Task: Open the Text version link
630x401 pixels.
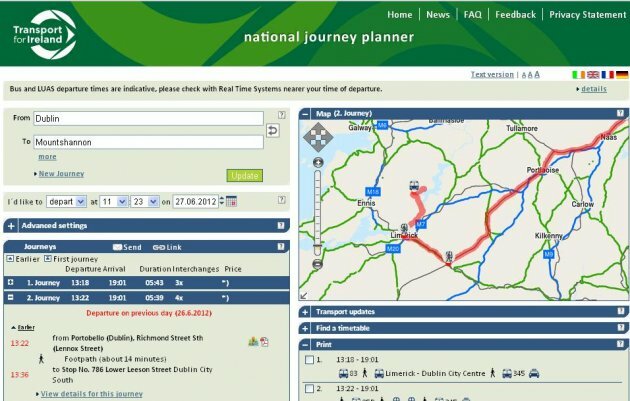Action: pyautogui.click(x=492, y=74)
